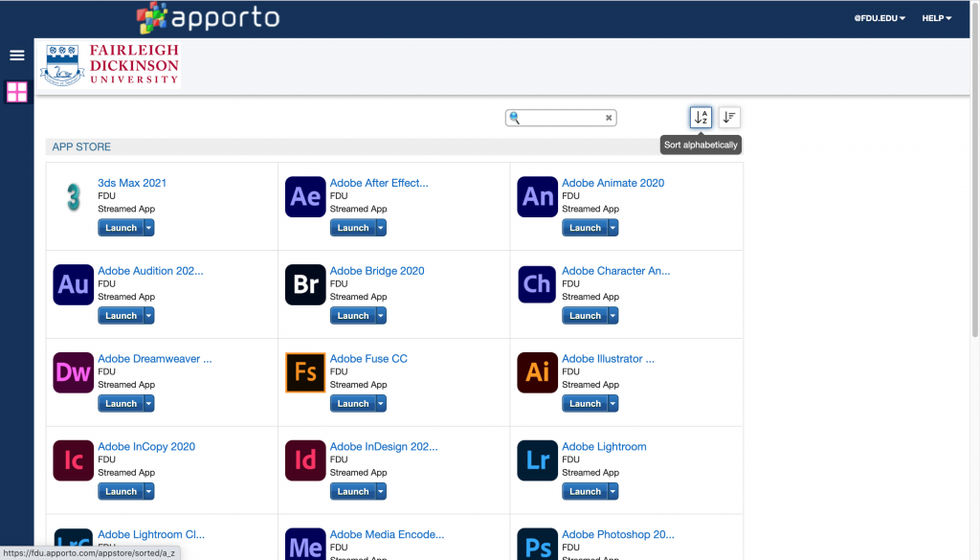Click the Fairleigh Dickinson University logo
Screen dimensions: 980x560
tap(110, 65)
